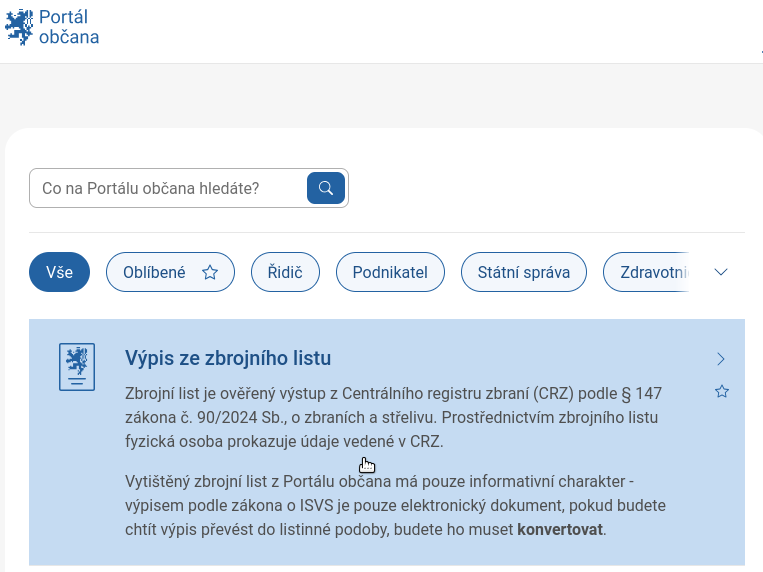
Task: Open the Výpis ze zbrojního listu title link
Action: tap(228, 358)
